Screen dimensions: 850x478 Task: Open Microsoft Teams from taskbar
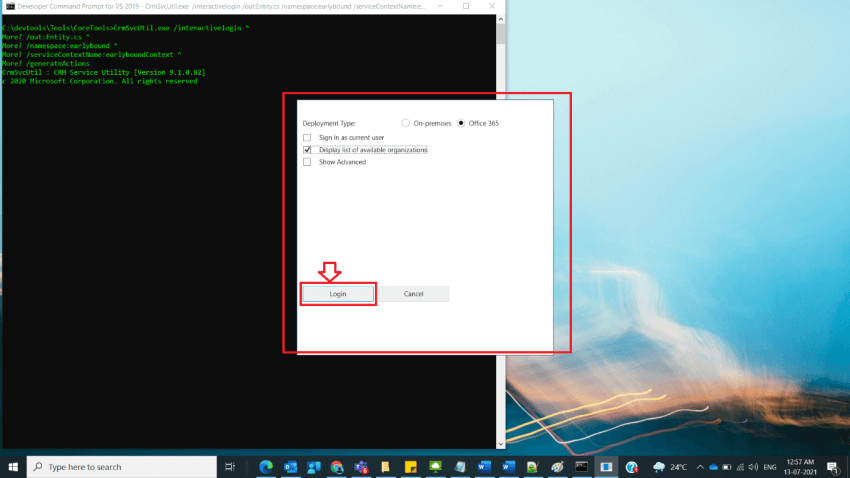pyautogui.click(x=361, y=467)
